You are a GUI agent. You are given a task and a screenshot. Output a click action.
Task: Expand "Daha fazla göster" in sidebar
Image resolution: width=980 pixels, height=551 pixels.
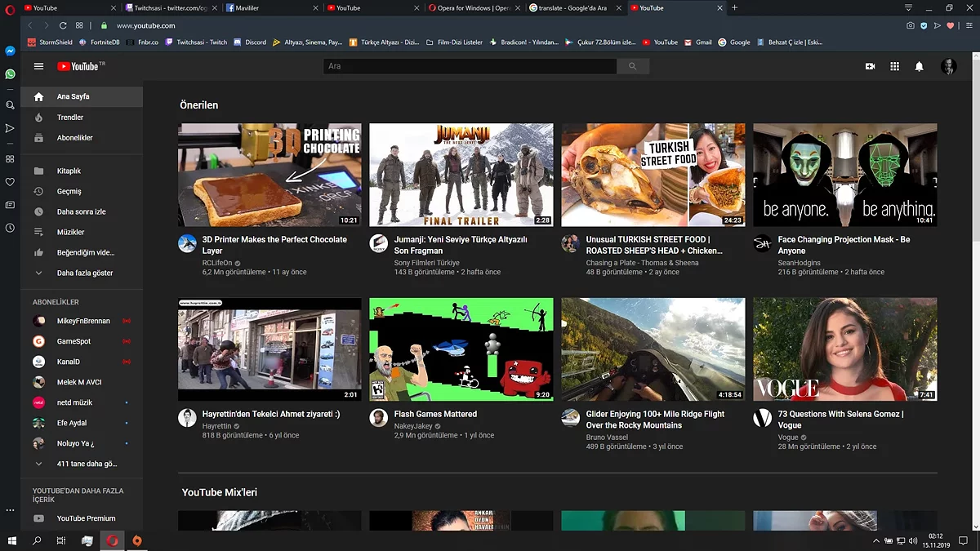click(x=84, y=273)
